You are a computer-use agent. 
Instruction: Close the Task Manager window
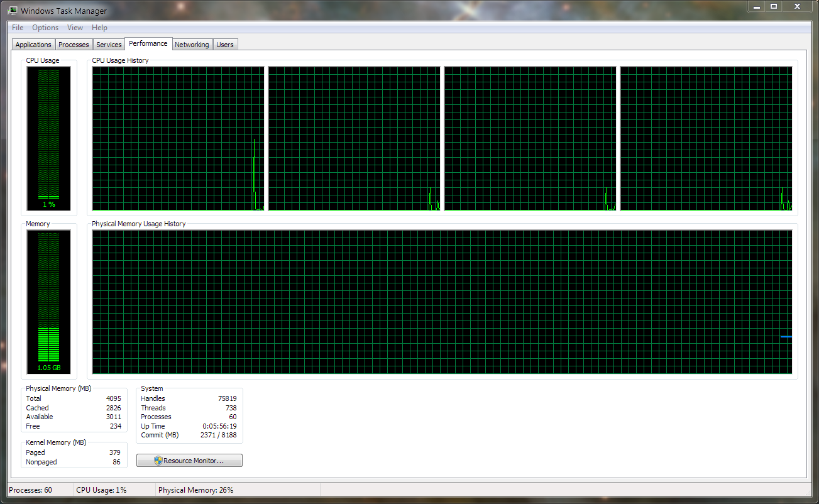coord(798,6)
